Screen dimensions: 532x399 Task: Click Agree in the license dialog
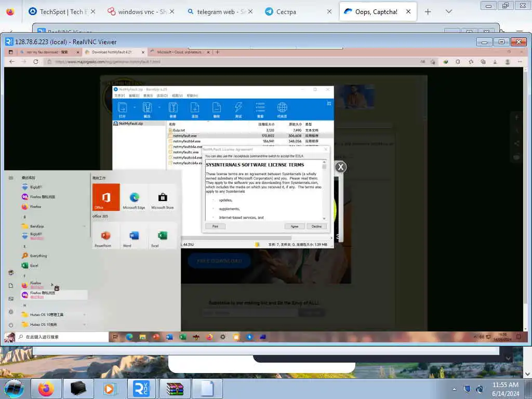point(295,227)
